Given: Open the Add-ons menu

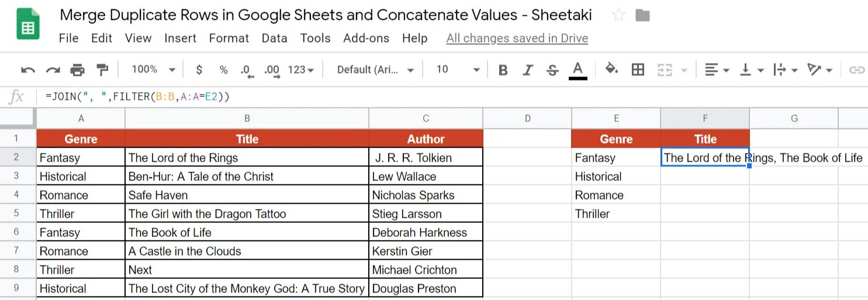Looking at the screenshot, I should [x=366, y=38].
